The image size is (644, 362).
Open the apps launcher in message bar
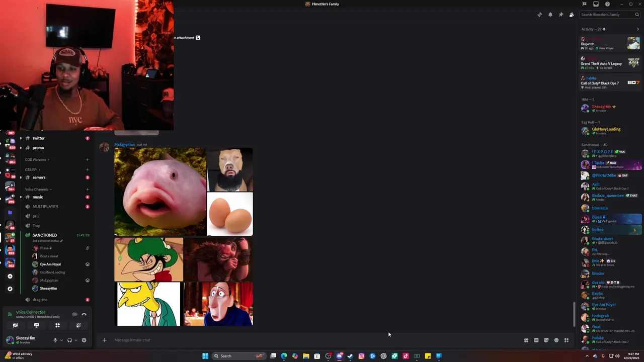coord(567,340)
